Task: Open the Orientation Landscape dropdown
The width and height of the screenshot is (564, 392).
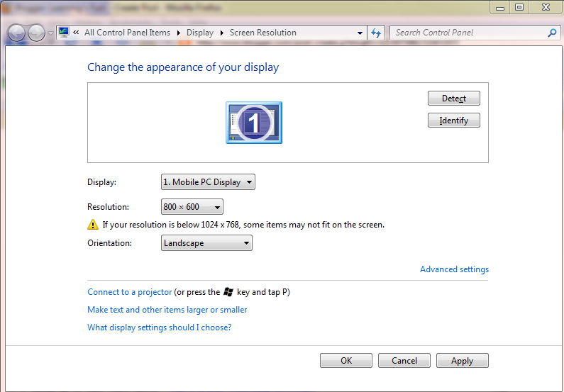Action: 206,243
